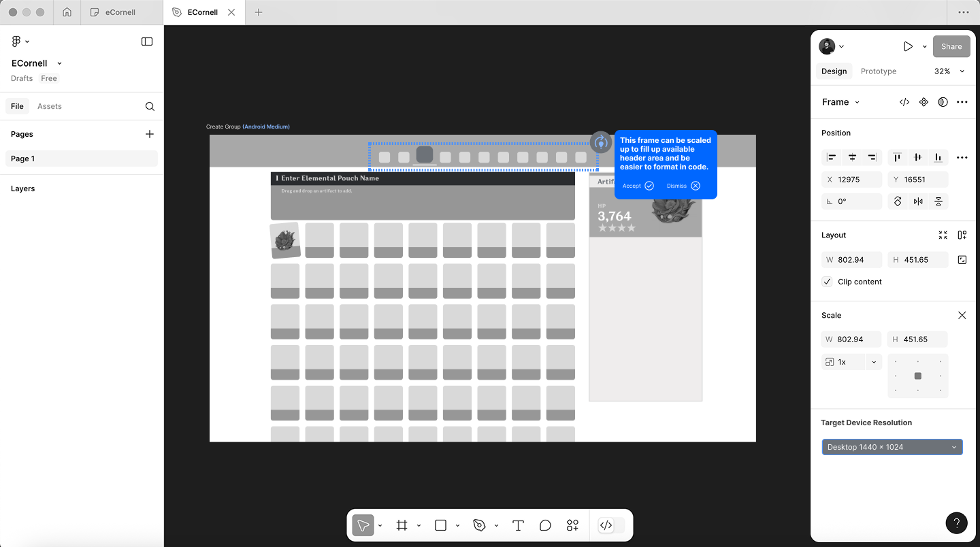The width and height of the screenshot is (980, 547).
Task: Open a new tab with plus
Action: click(x=259, y=12)
